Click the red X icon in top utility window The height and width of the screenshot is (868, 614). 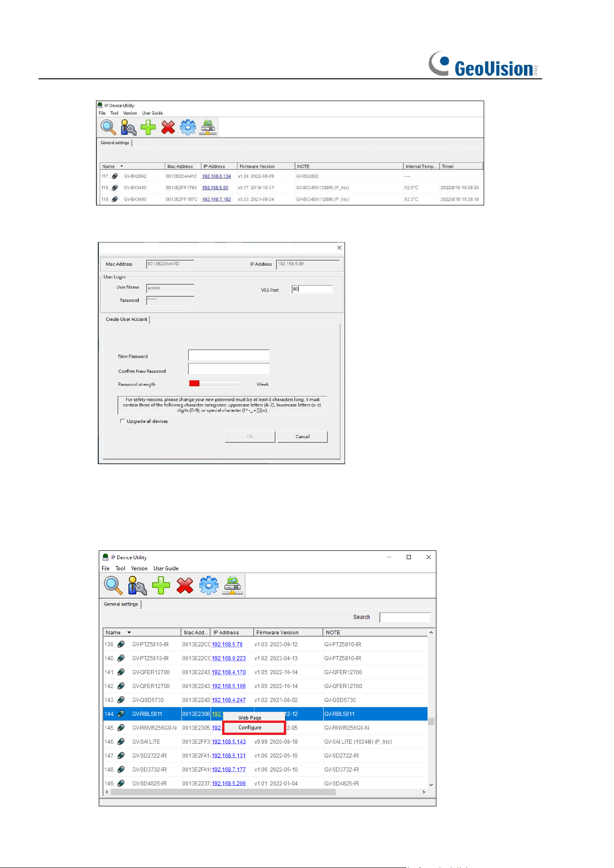click(x=168, y=127)
